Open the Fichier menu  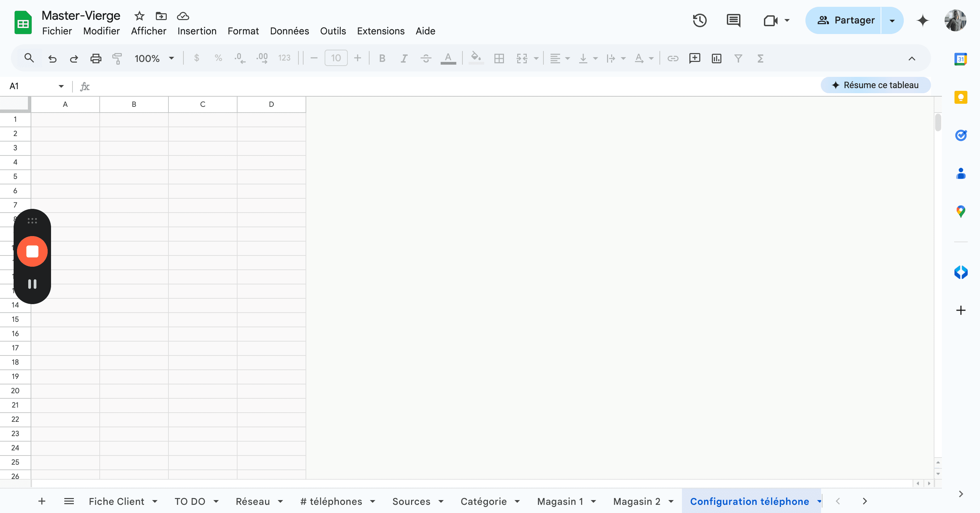(57, 31)
